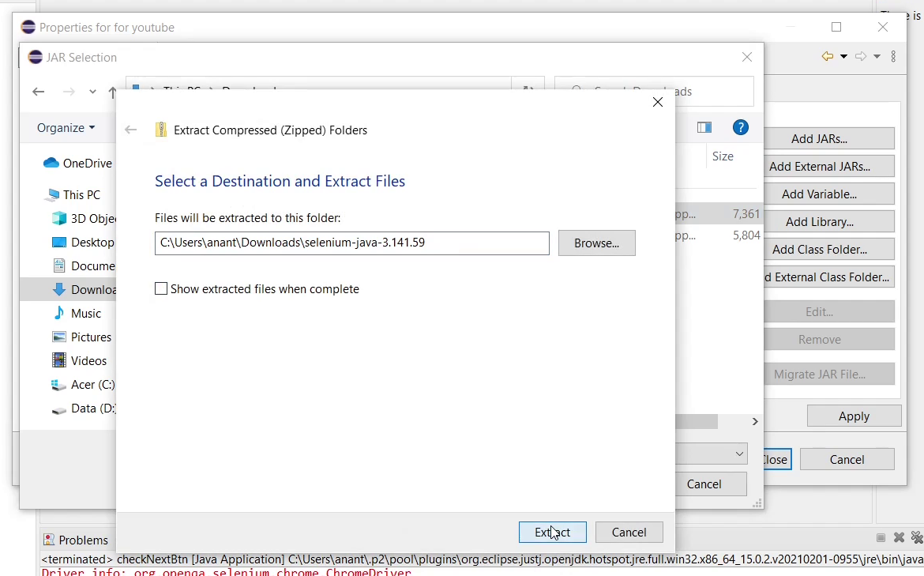
Task: Open recent locations dropdown in JAR Selection
Action: pos(92,92)
